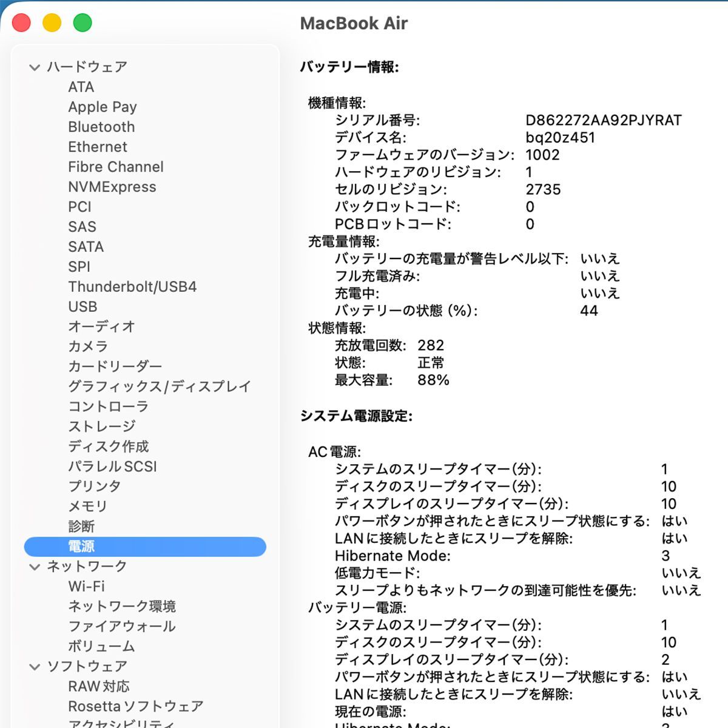Click maximum capacity value 88%
The width and height of the screenshot is (728, 728).
coord(433,380)
